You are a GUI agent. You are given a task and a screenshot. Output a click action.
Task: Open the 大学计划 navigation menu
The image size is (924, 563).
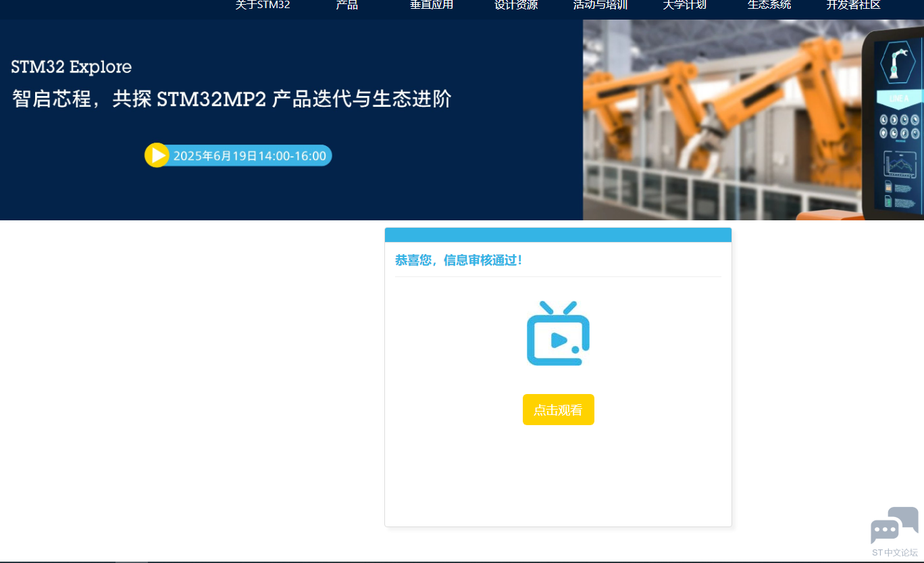685,5
